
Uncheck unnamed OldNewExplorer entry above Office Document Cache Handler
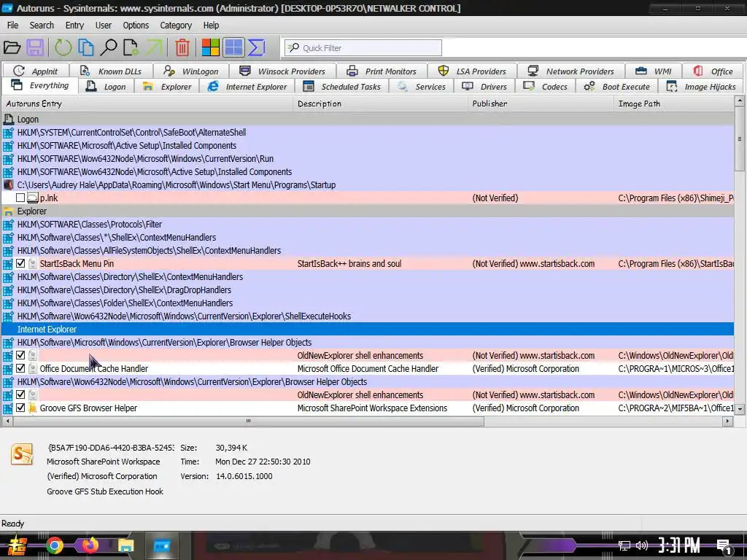coord(20,355)
